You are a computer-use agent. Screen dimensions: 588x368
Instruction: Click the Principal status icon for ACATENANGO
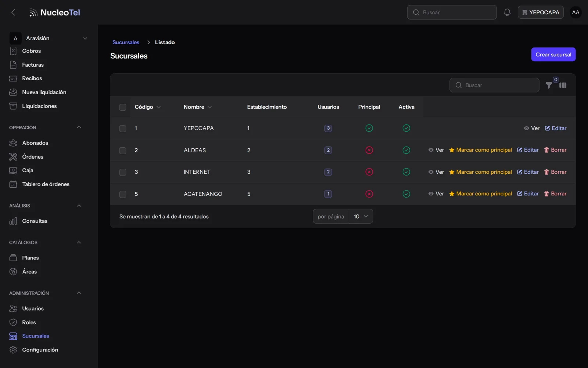pos(369,194)
